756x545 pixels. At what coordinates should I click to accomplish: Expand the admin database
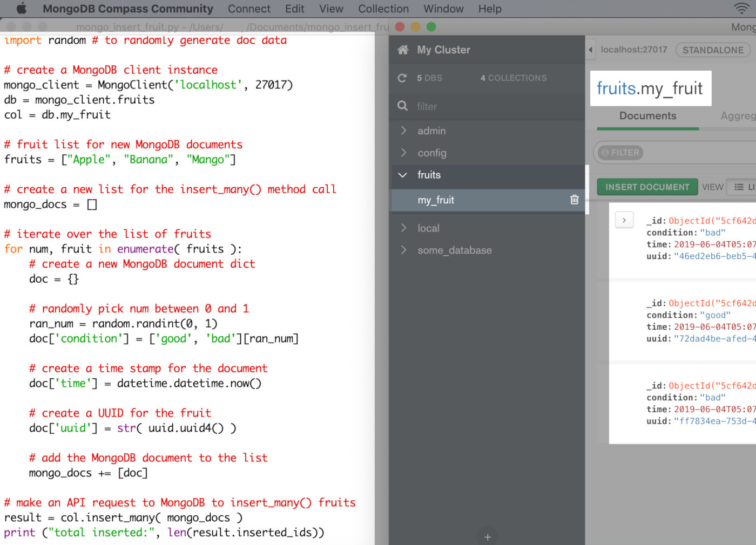point(403,131)
